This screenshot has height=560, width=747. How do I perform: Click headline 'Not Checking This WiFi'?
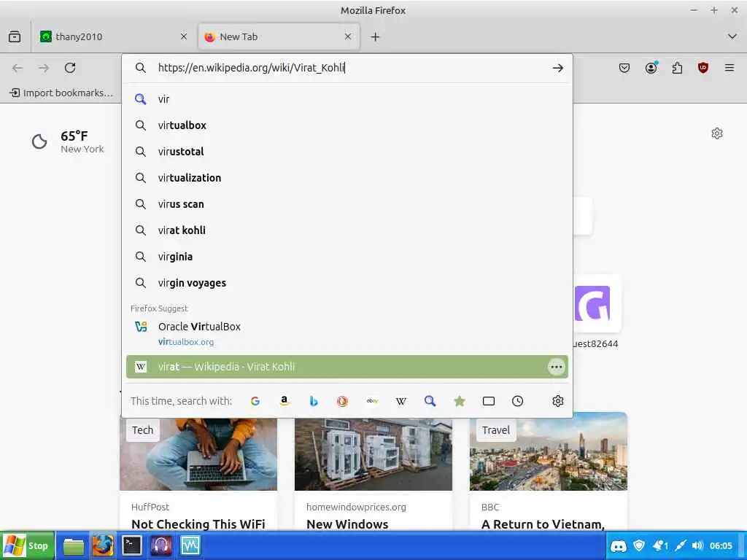[x=198, y=524]
